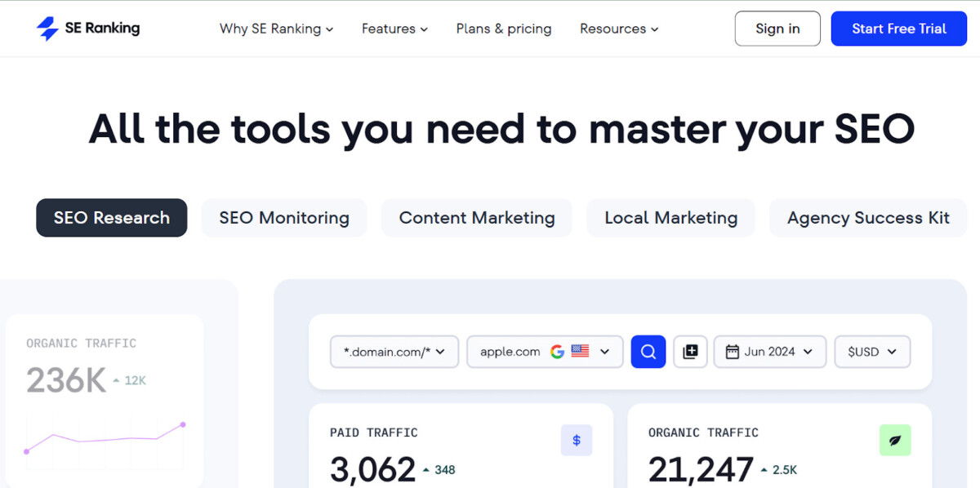Click the green leaf organic traffic icon
980x488 pixels.
pyautogui.click(x=895, y=441)
